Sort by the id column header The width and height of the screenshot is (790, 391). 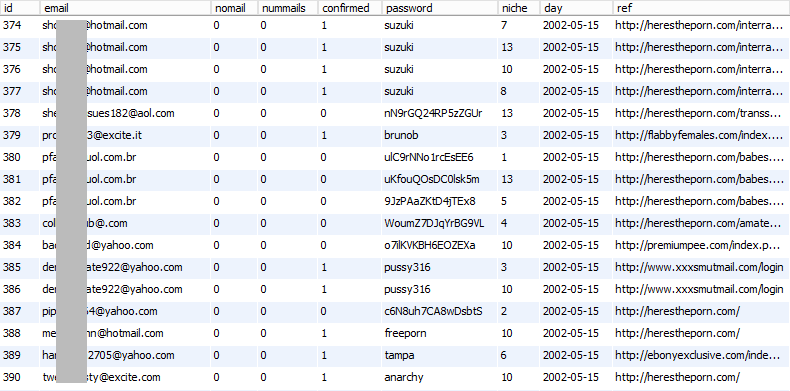(20, 8)
